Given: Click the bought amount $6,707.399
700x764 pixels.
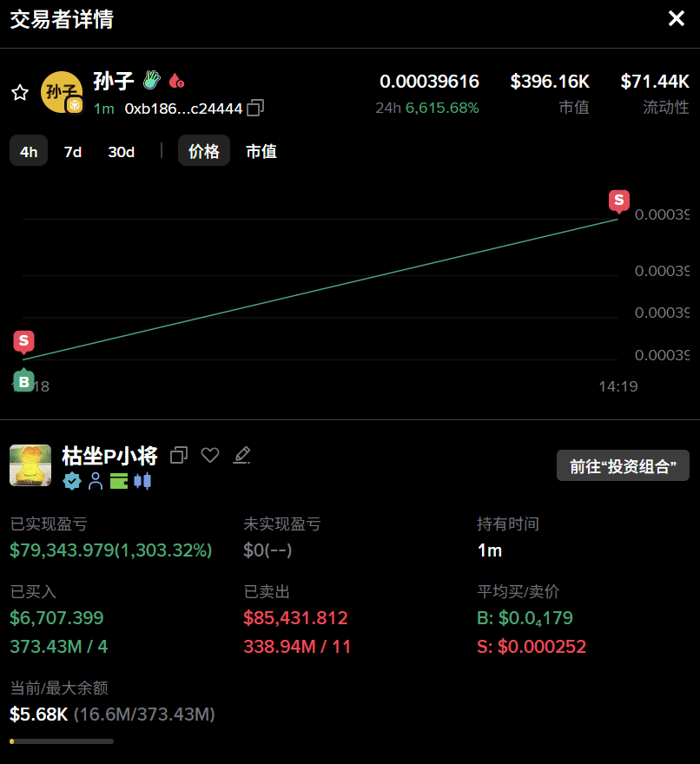Looking at the screenshot, I should point(56,618).
